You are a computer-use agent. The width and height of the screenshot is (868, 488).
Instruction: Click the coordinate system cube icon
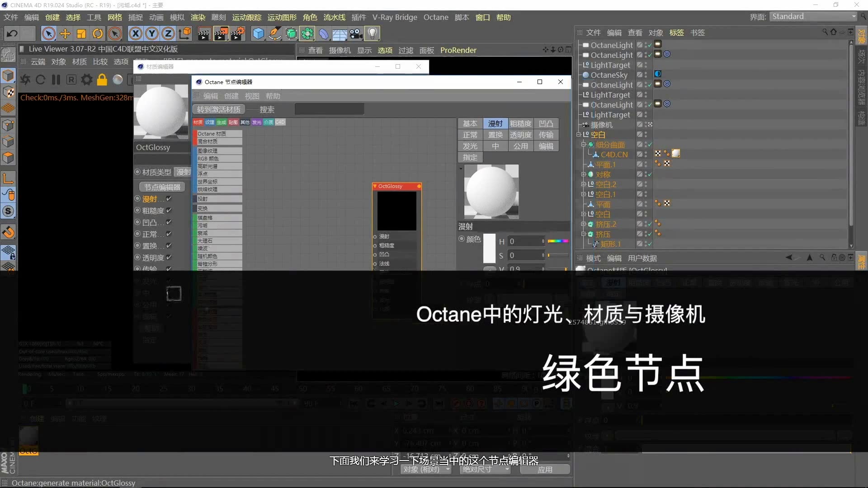click(185, 33)
